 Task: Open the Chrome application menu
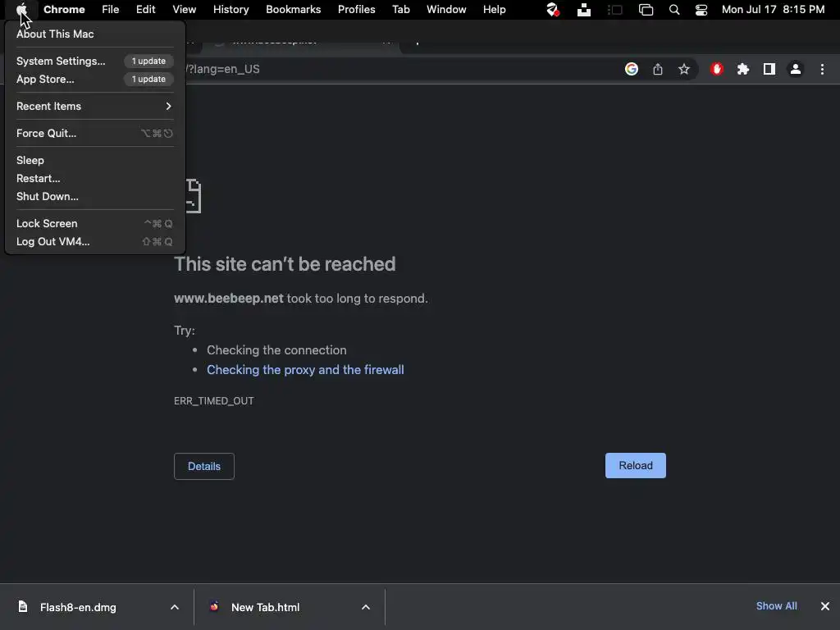(x=64, y=9)
